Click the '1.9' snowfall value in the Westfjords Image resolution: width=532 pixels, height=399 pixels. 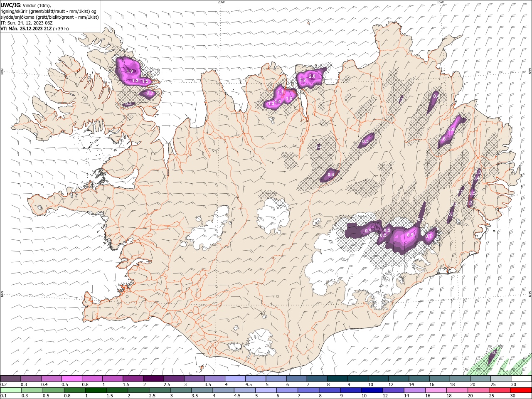coord(130,71)
